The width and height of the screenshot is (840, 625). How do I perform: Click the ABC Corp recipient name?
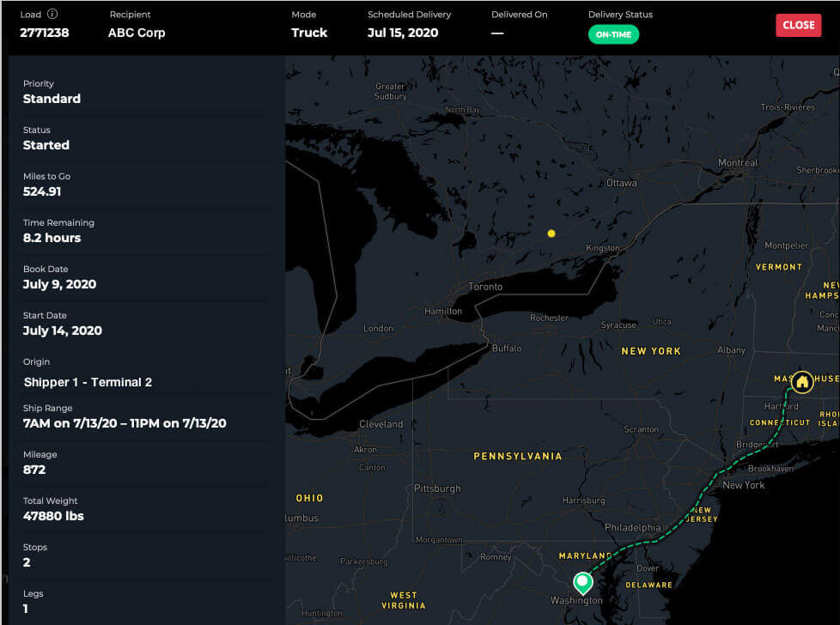[x=137, y=33]
